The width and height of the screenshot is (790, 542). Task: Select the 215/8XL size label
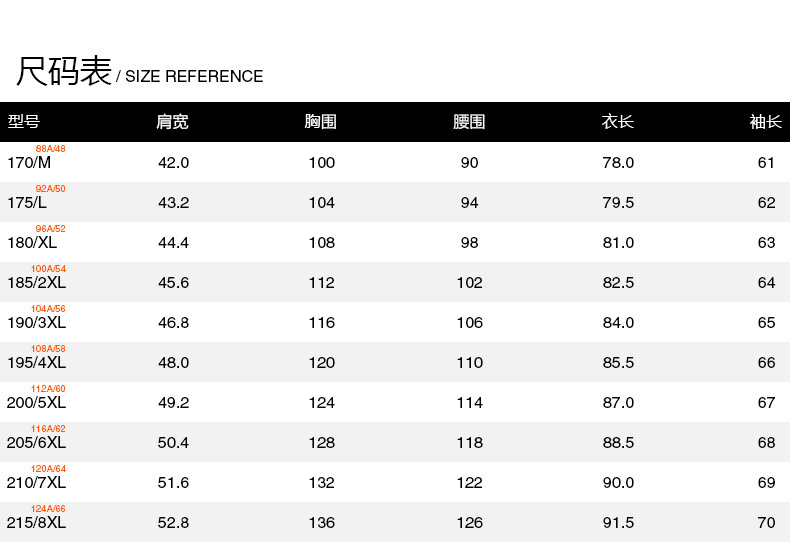pyautogui.click(x=37, y=523)
